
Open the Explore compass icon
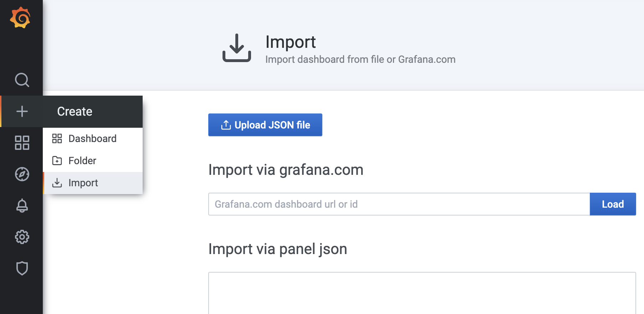[22, 174]
